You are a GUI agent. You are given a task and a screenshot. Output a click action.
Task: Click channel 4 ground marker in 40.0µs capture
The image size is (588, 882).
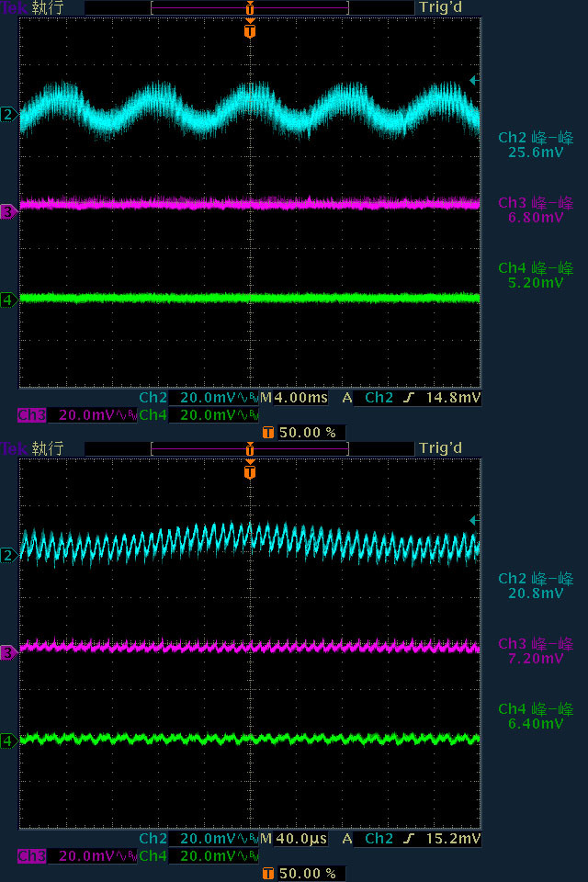(x=8, y=741)
